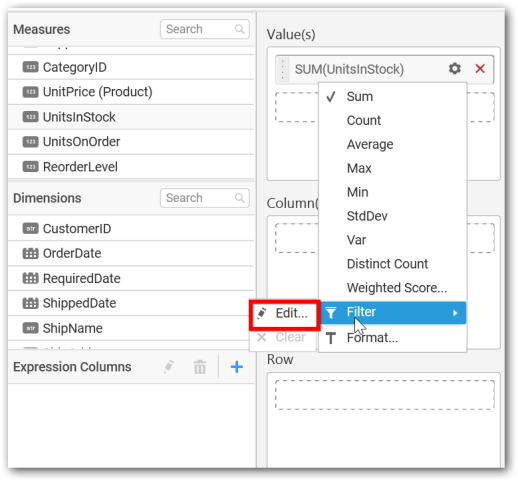
Task: Remove SUM(UnitsInStock) with the red X
Action: pyautogui.click(x=480, y=69)
